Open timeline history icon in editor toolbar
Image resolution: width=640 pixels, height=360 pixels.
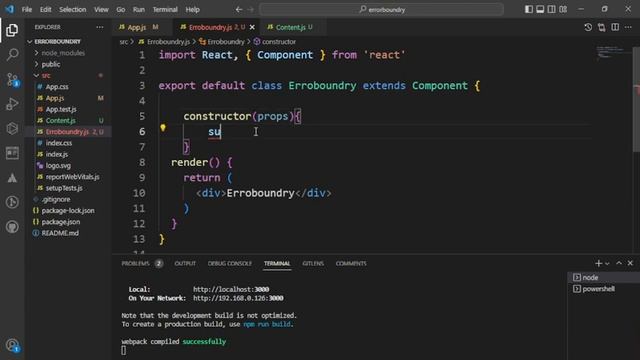(588, 27)
